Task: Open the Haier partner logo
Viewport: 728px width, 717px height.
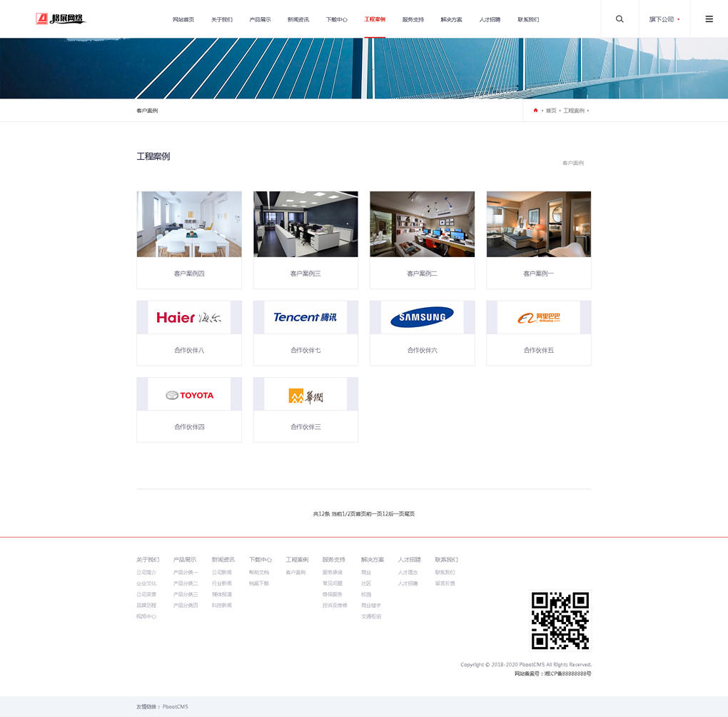Action: (x=189, y=318)
